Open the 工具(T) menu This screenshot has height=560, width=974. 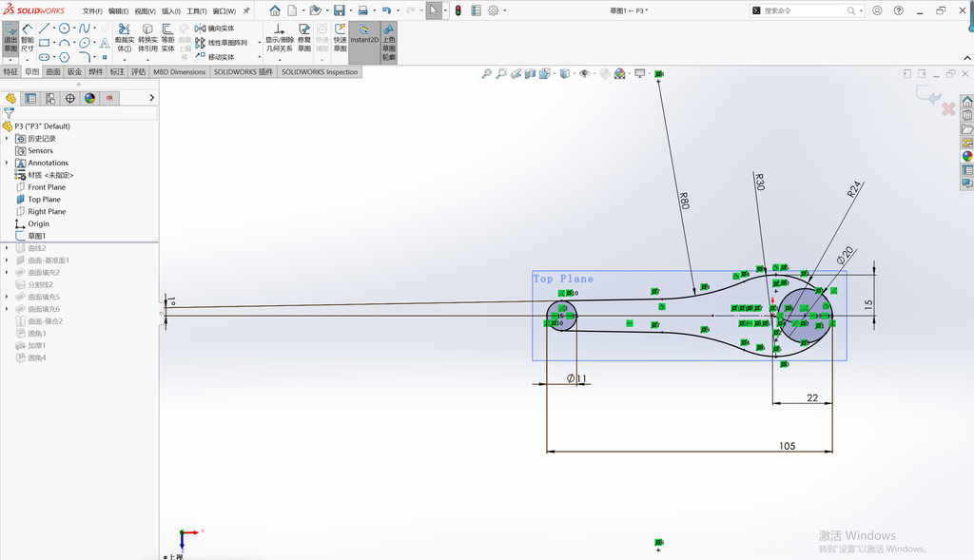pyautogui.click(x=197, y=11)
